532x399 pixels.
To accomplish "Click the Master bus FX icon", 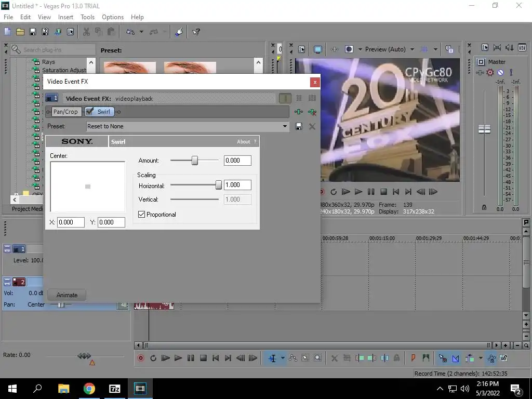I will coord(480,73).
